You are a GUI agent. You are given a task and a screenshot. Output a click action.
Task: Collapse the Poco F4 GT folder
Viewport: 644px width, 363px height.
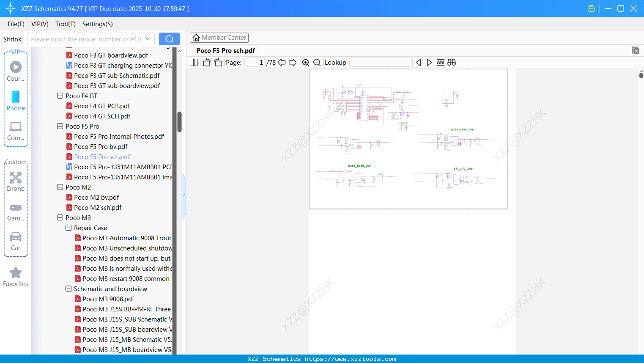pos(60,96)
